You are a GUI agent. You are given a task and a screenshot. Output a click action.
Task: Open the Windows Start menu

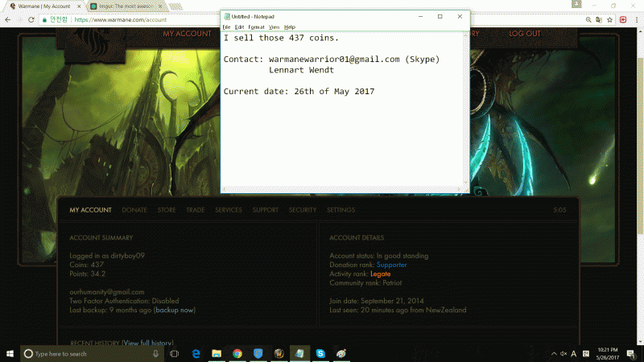10,353
